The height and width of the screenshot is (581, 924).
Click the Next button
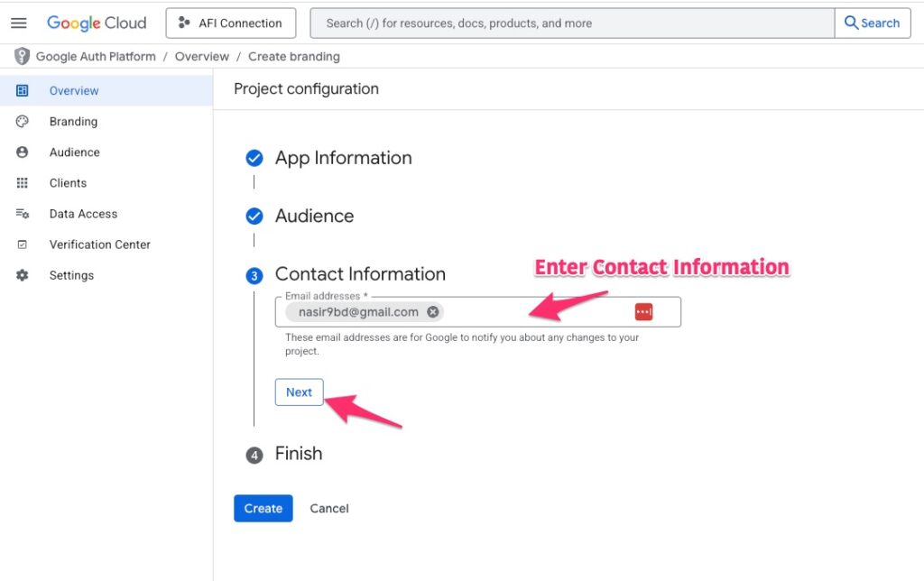point(299,392)
